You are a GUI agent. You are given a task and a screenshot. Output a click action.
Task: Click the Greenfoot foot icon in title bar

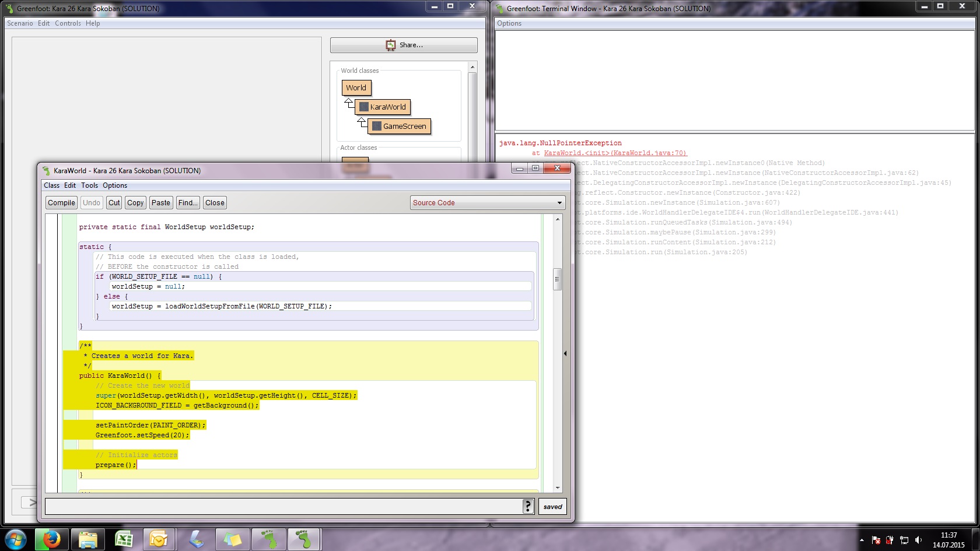point(9,8)
